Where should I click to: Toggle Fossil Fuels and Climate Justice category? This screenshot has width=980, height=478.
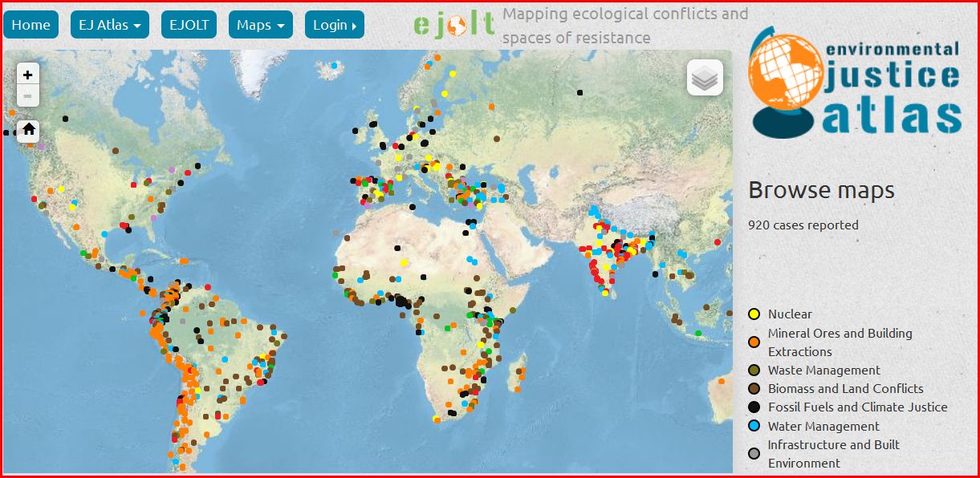[x=857, y=407]
